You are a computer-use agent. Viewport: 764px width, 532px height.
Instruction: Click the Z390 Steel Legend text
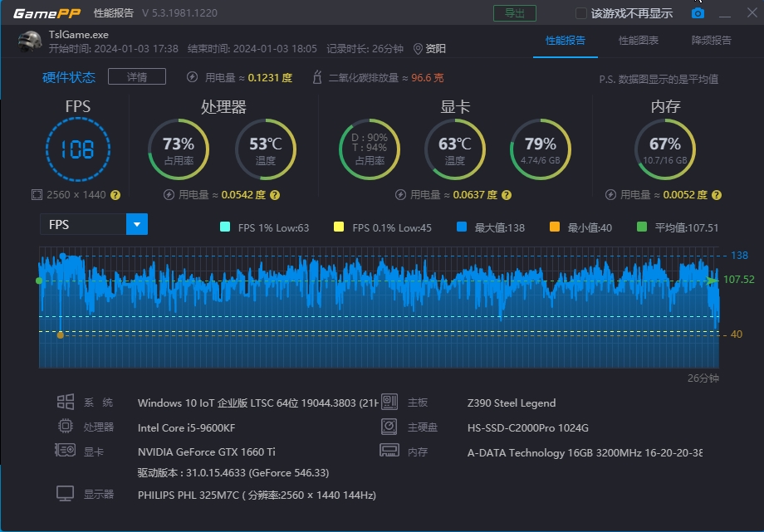(512, 403)
